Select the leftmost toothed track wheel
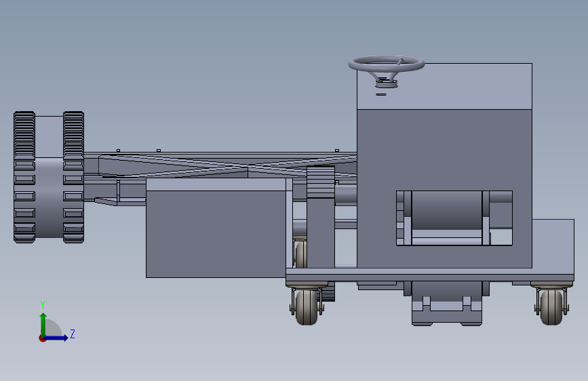Image resolution: width=588 pixels, height=381 pixels. [x=24, y=177]
